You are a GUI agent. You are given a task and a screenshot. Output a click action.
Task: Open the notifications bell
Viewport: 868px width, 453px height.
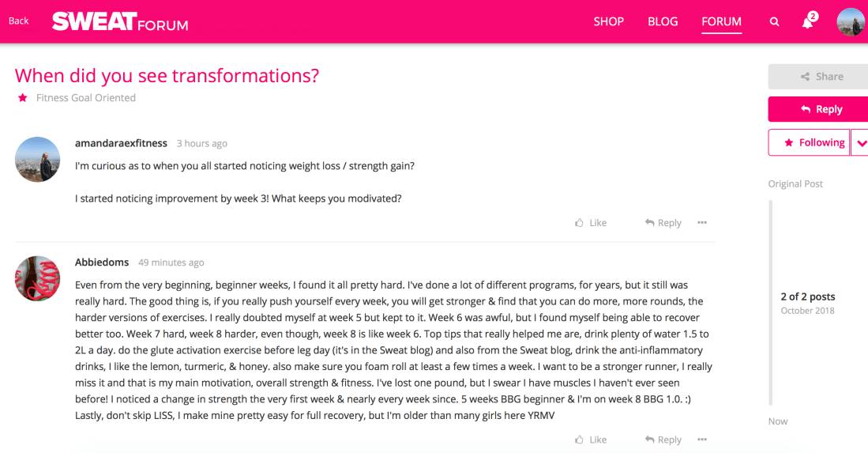coord(807,22)
